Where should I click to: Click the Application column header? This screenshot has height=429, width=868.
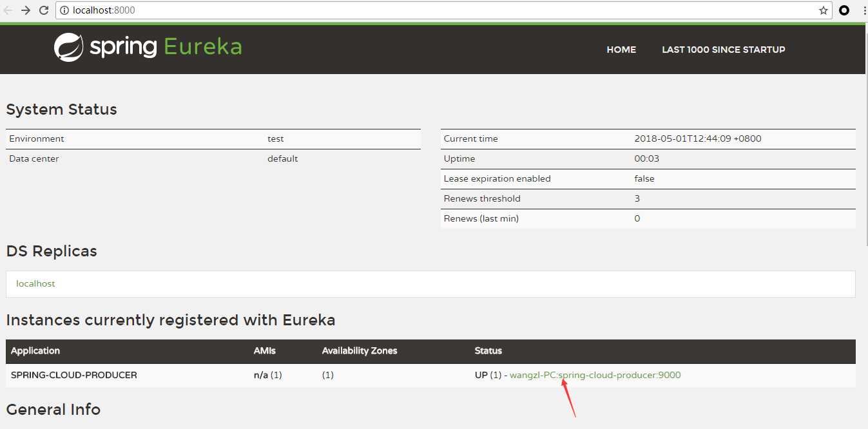(35, 351)
